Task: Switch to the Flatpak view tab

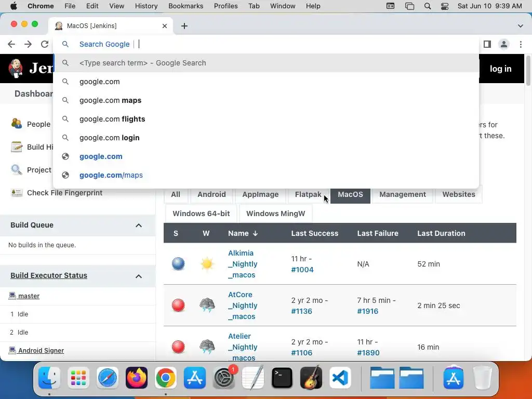Action: pos(308,194)
